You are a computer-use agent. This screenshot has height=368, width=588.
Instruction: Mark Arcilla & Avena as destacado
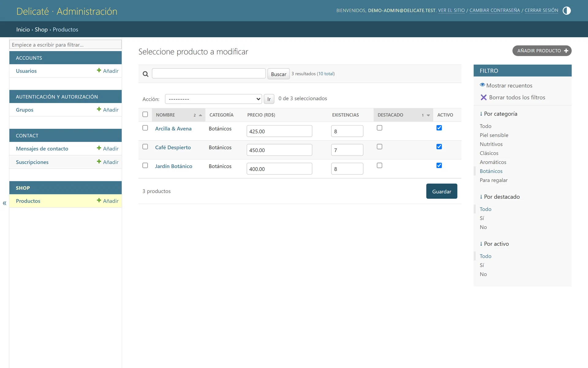point(379,128)
